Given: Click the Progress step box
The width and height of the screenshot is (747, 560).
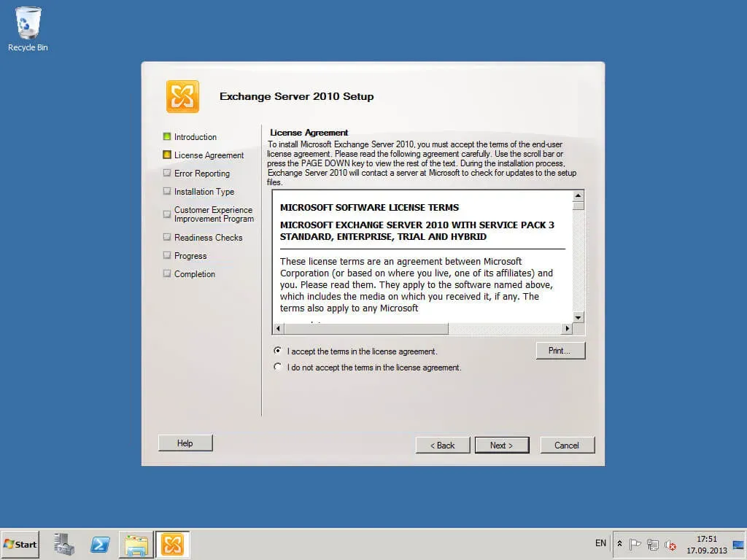Looking at the screenshot, I should [x=167, y=255].
